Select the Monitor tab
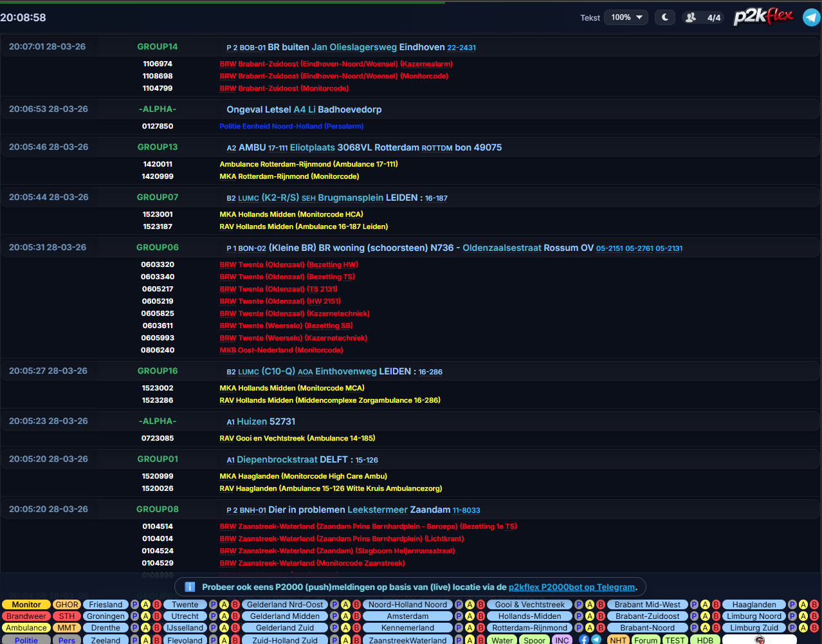 (26, 605)
